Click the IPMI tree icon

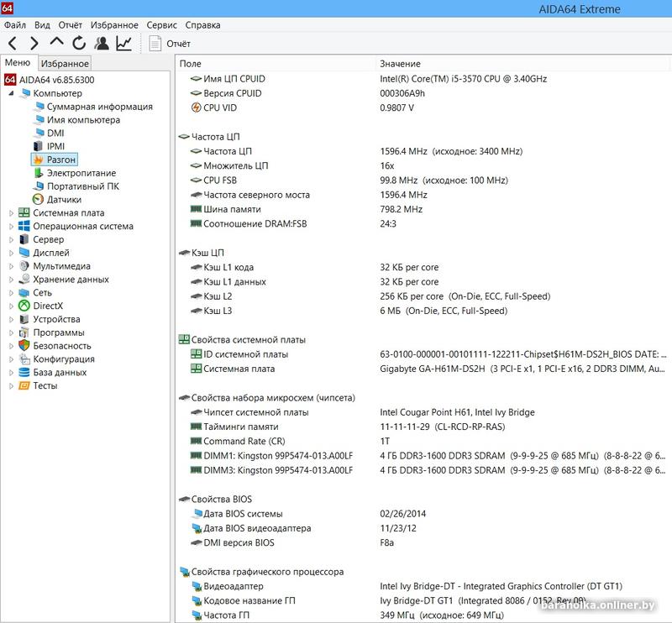[39, 146]
